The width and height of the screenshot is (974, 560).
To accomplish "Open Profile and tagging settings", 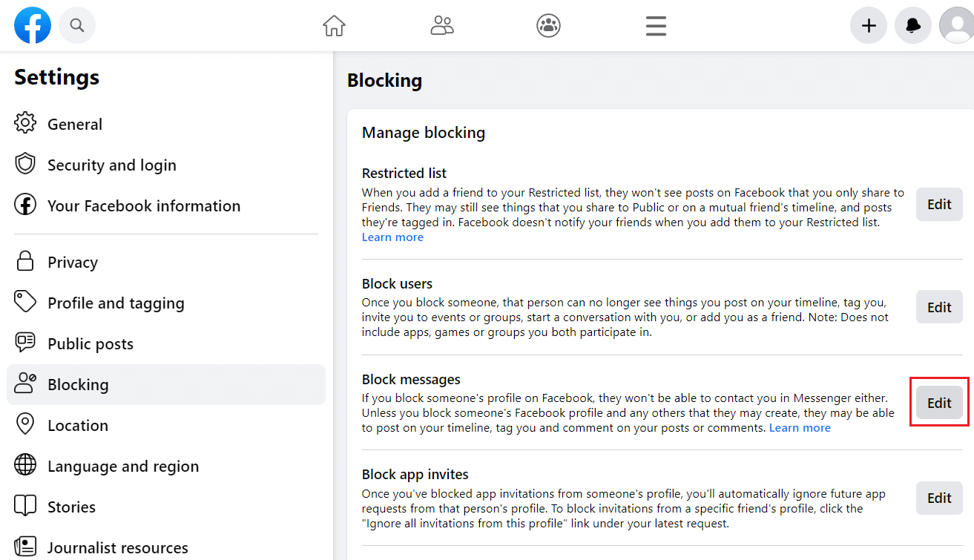I will [166, 303].
